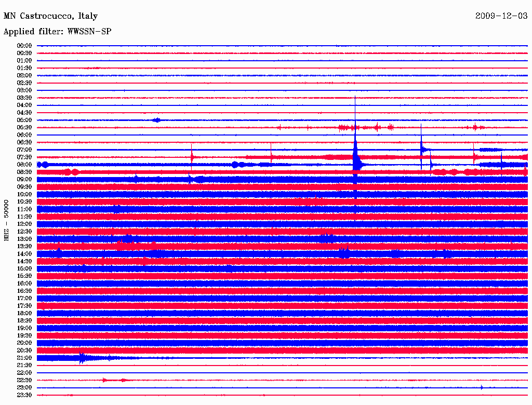
Task: Click the 03:30 time label
Action: point(24,98)
